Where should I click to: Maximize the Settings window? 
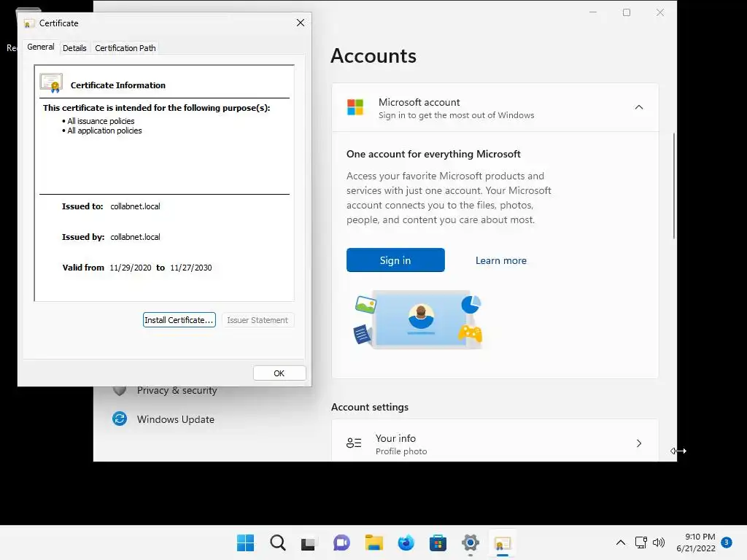[x=627, y=12]
